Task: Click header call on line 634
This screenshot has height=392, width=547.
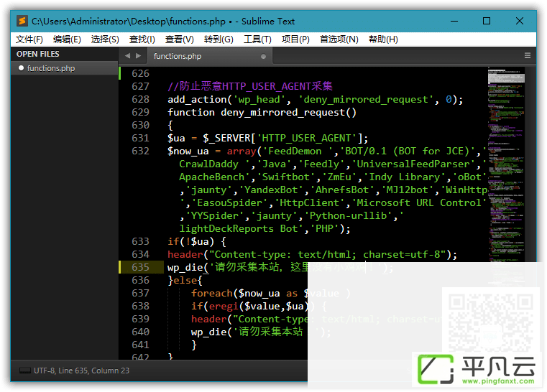Action: tap(312, 254)
